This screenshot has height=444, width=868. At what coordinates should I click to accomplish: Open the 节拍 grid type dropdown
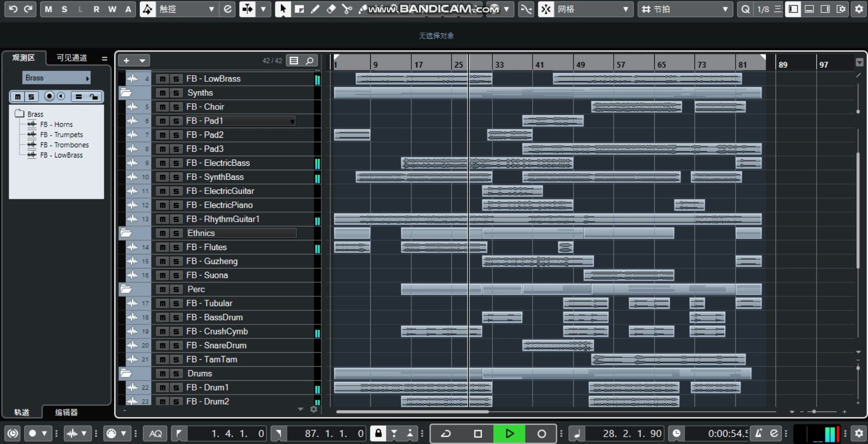[x=685, y=9]
